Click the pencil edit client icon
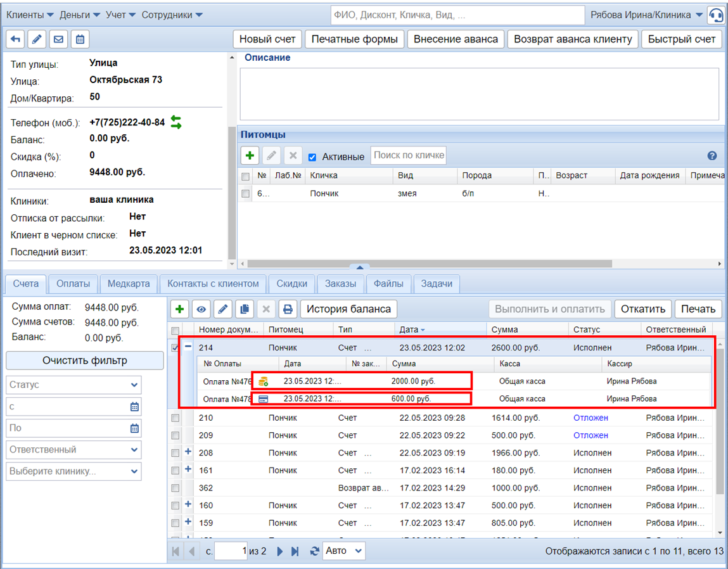The image size is (728, 569). pyautogui.click(x=37, y=39)
